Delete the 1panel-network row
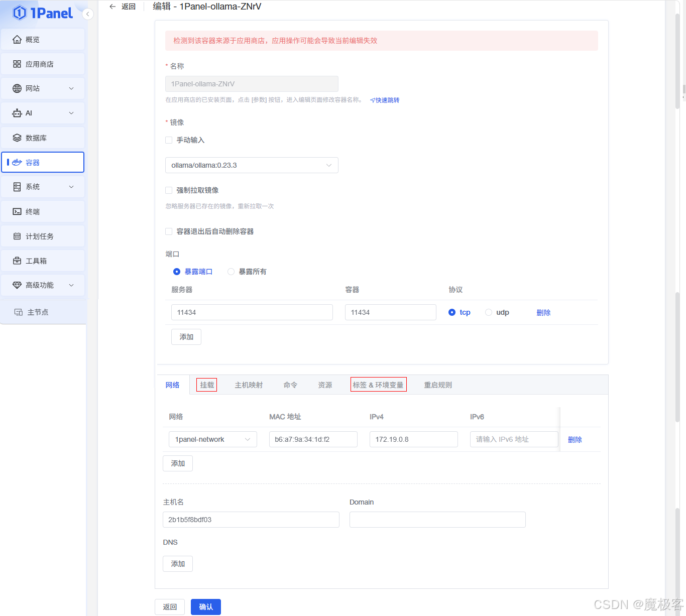The image size is (686, 616). pos(575,440)
